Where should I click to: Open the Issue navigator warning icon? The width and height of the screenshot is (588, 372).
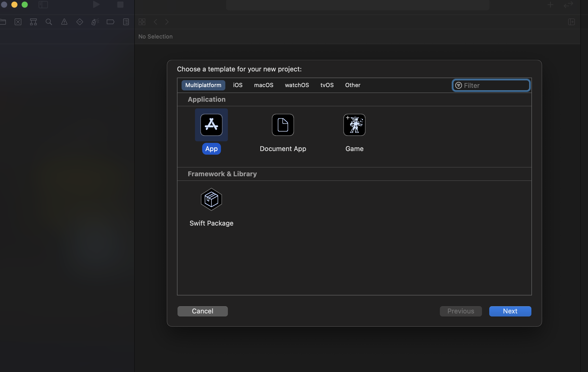click(64, 22)
